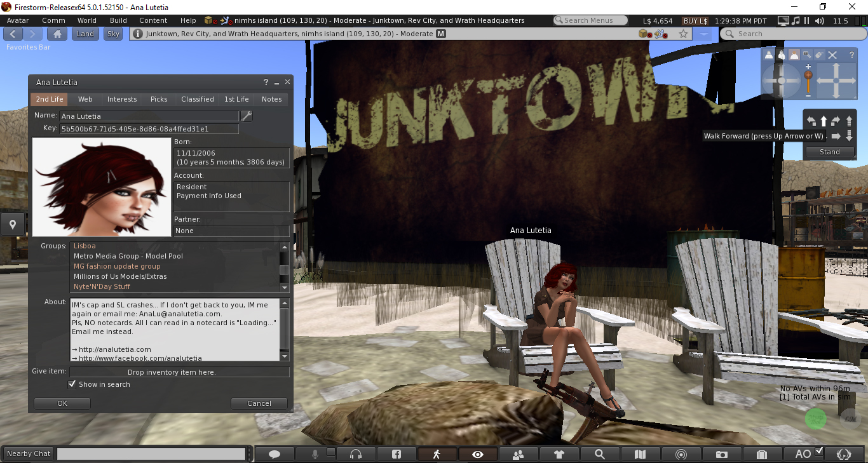Click the wrench icon beside the Name field
Image resolution: width=868 pixels, height=463 pixels.
[247, 116]
